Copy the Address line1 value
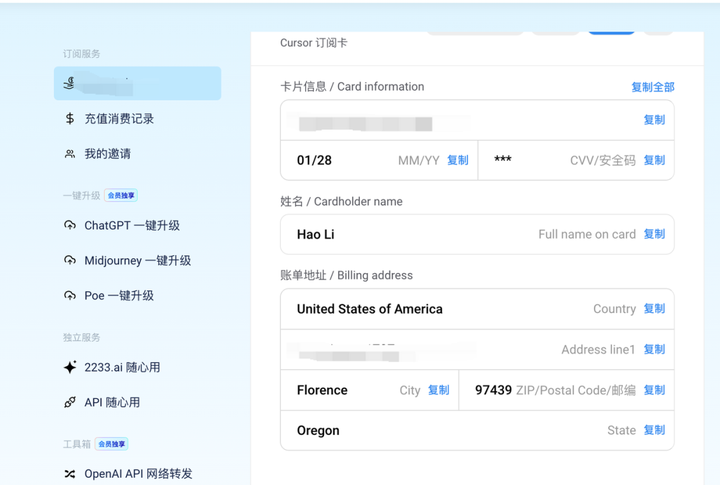720x485 pixels. pyautogui.click(x=654, y=349)
